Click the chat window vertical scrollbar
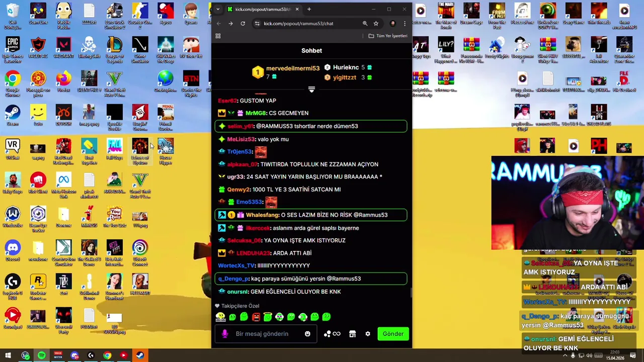Screen dimensions: 644x362 (411, 293)
